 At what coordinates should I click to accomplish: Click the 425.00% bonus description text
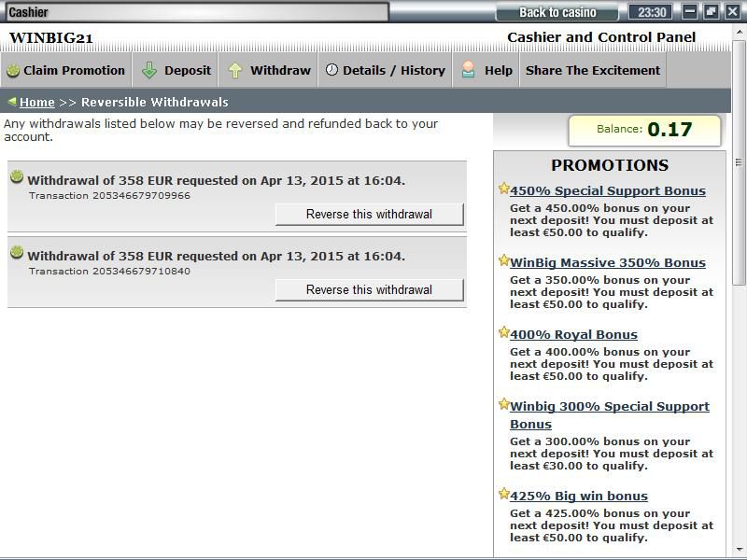point(612,525)
